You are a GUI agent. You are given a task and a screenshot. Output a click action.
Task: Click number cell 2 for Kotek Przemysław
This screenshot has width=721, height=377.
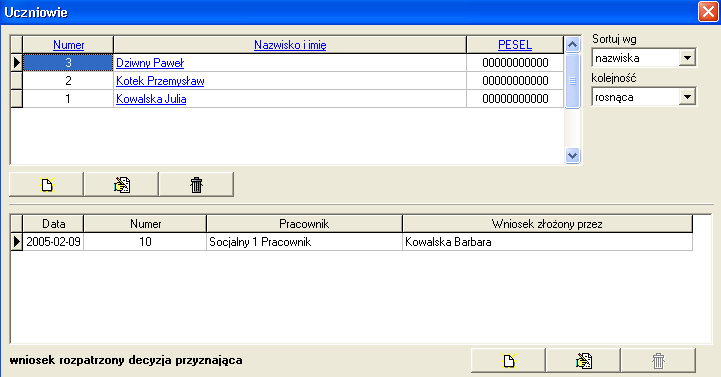[x=68, y=81]
